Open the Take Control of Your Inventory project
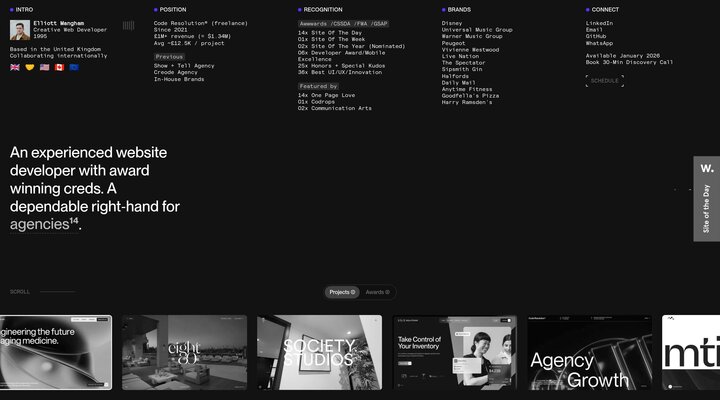Viewport: 720px width, 400px height. [x=455, y=352]
